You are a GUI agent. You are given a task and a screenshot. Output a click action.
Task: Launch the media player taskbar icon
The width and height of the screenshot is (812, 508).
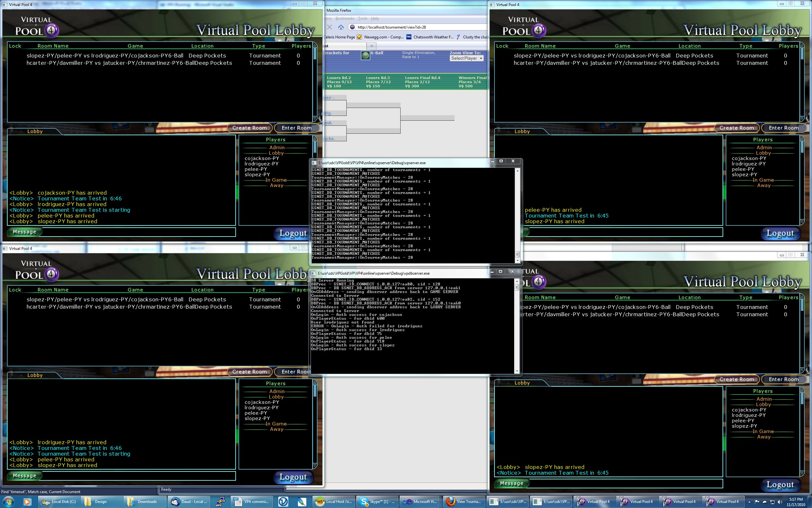pos(27,502)
